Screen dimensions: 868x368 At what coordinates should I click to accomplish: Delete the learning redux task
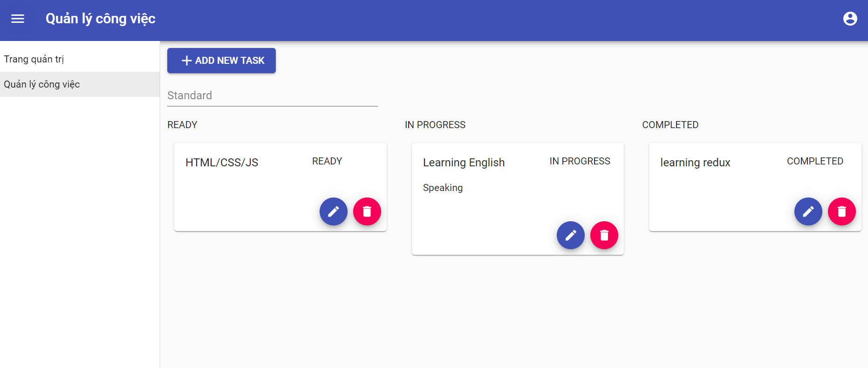[x=842, y=211]
